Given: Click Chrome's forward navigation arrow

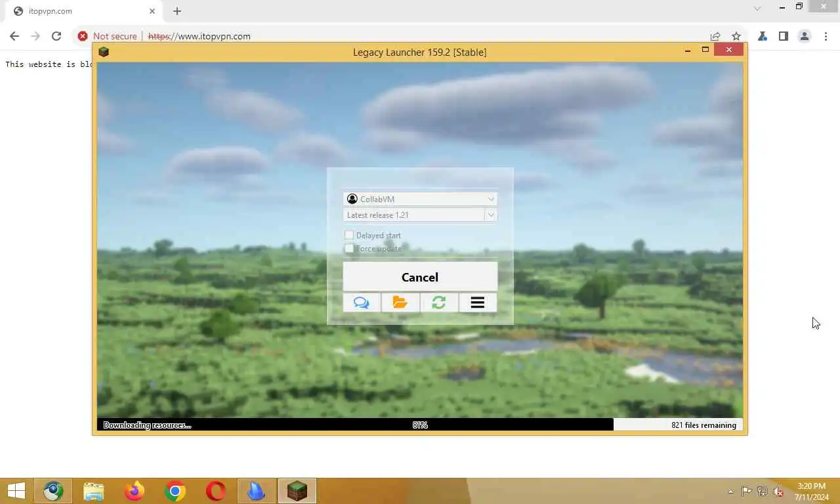Looking at the screenshot, I should click(35, 36).
